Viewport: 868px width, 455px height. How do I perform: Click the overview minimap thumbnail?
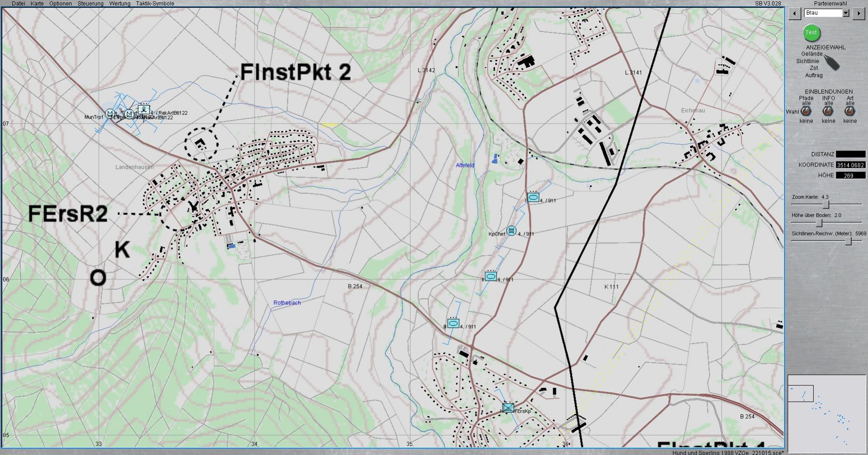pos(824,414)
